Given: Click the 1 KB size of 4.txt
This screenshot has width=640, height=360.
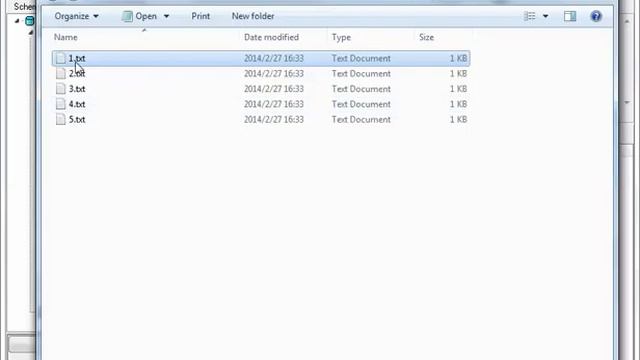Looking at the screenshot, I should [x=458, y=104].
